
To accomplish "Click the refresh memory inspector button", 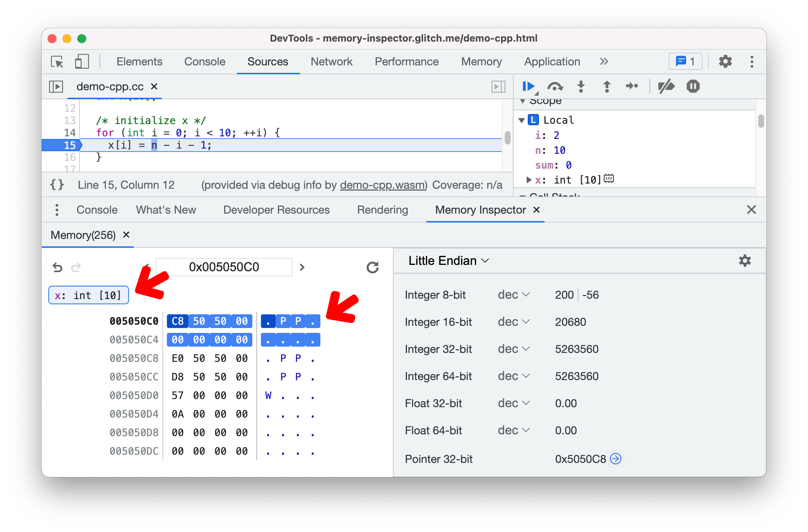I will [372, 266].
